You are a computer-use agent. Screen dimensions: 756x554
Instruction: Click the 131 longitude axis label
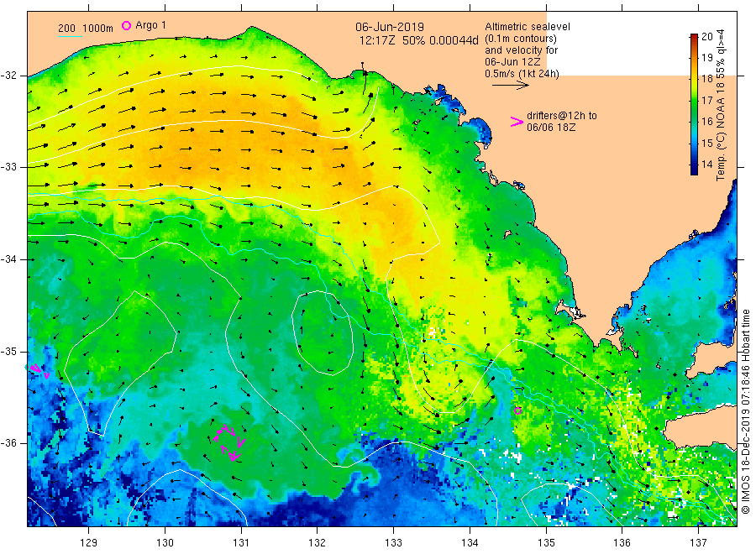(241, 543)
